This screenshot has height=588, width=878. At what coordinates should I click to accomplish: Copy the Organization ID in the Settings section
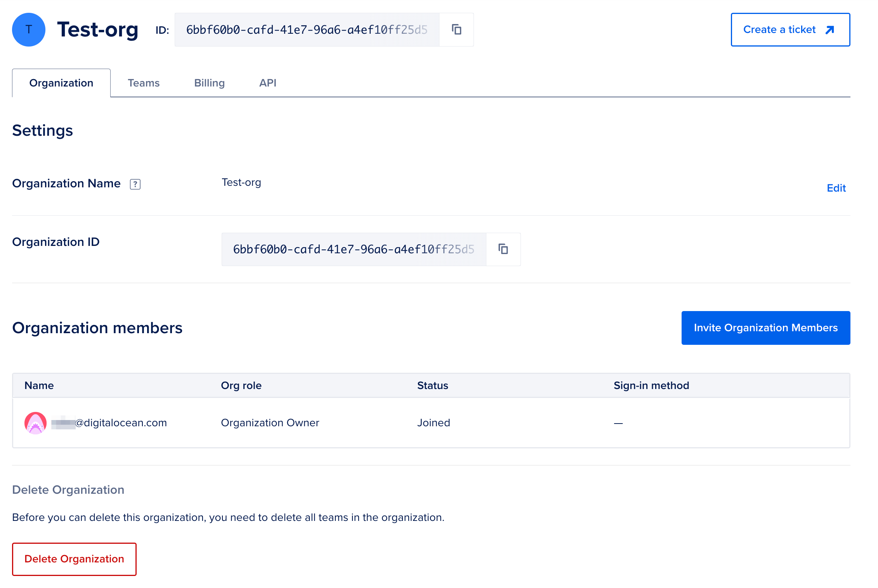pyautogui.click(x=503, y=249)
